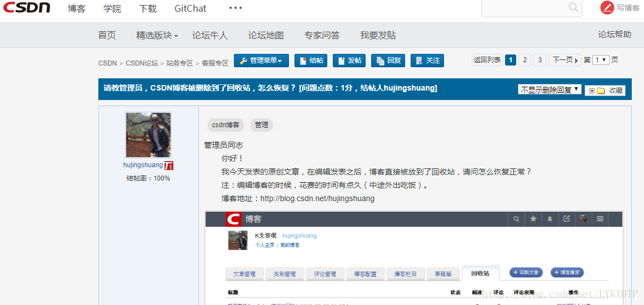This screenshot has height=305, width=644.
Task: Go to forum 首页
Action: pyautogui.click(x=107, y=36)
